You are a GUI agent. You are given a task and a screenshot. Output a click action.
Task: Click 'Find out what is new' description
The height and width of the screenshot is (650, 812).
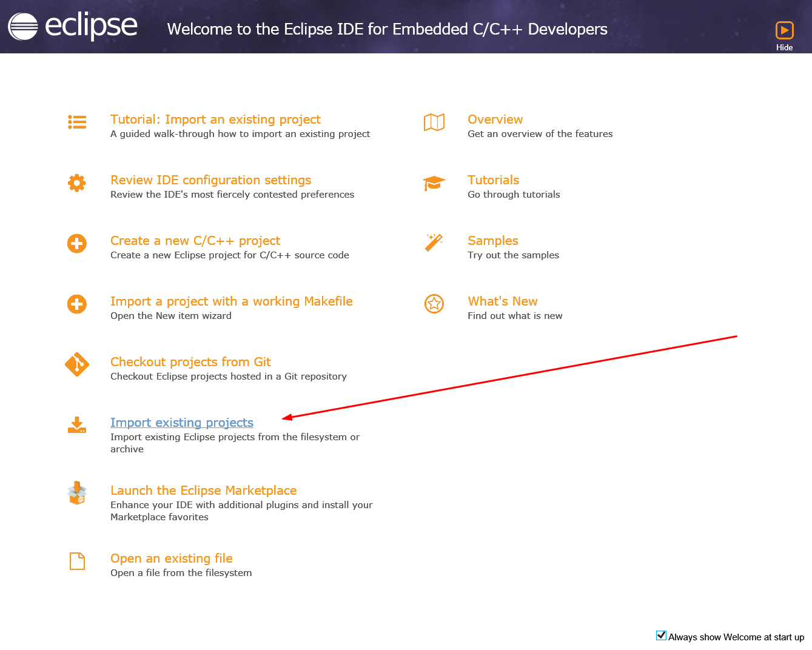click(515, 316)
